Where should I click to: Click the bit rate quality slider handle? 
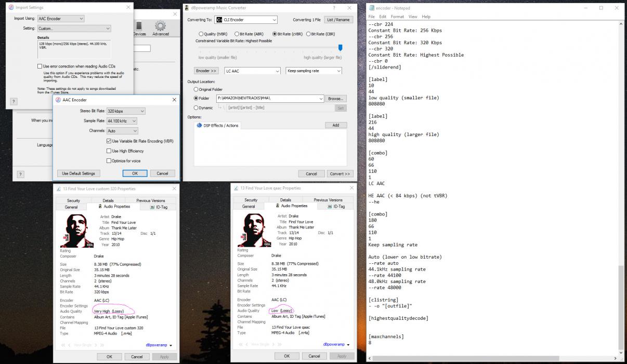tap(340, 48)
